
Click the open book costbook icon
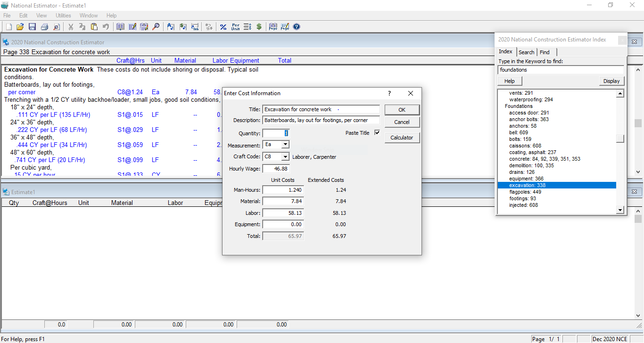click(120, 27)
